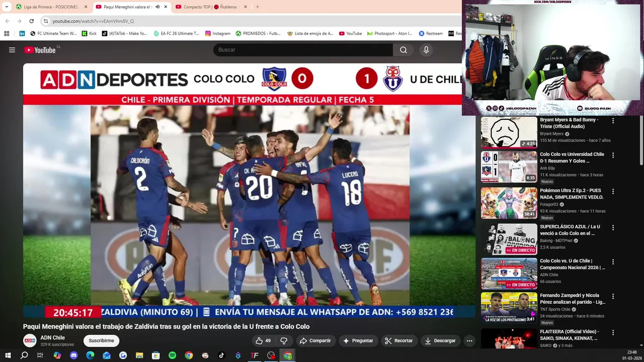Viewport: 644px width, 362px height.
Task: Open the TNT Sports Zampedri analysis thumbnail
Action: (509, 308)
